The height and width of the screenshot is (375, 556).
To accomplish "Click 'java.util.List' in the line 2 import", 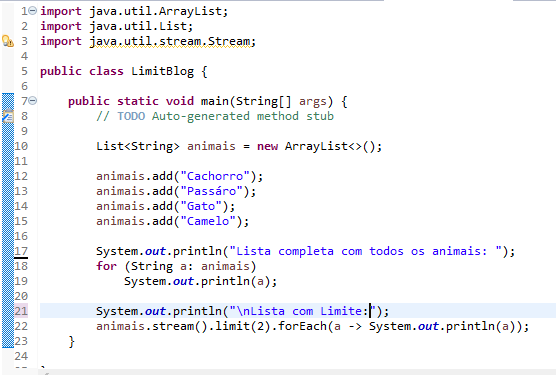I will point(138,26).
